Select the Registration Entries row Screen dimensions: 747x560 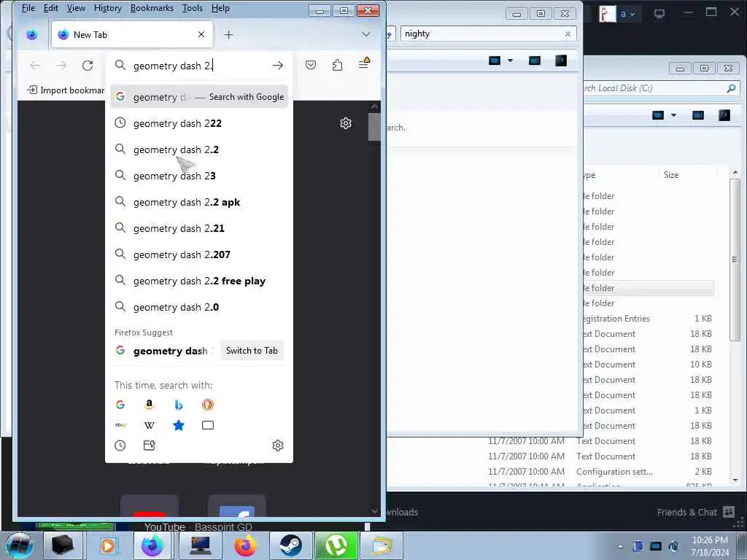[648, 318]
